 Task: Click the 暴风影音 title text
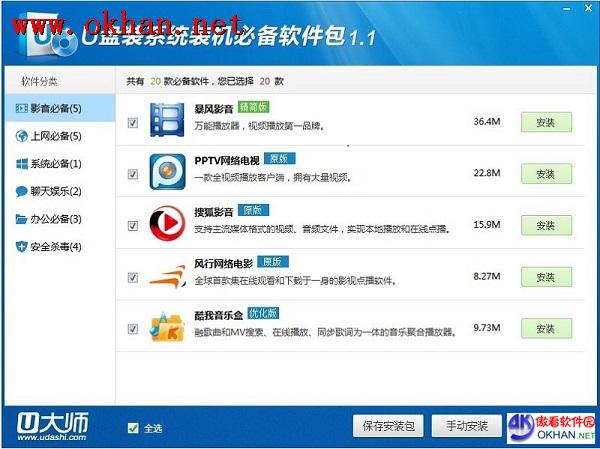point(214,109)
